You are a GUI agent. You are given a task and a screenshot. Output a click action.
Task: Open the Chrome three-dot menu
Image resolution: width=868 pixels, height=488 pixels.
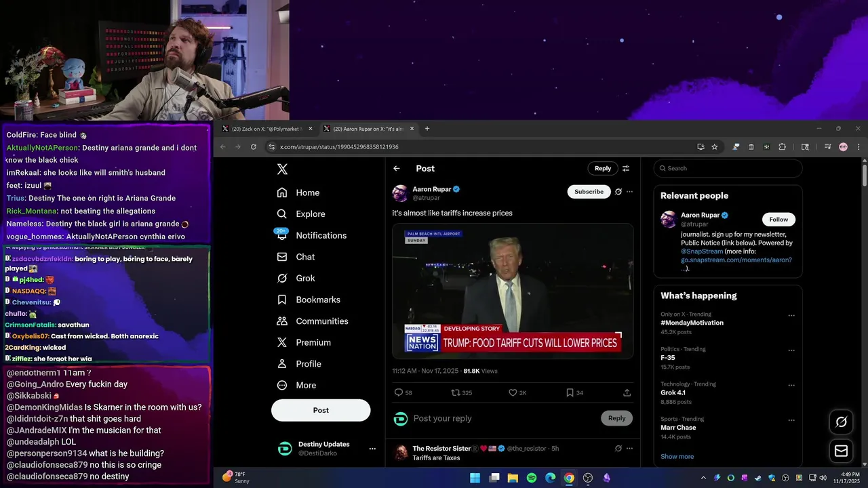point(858,147)
